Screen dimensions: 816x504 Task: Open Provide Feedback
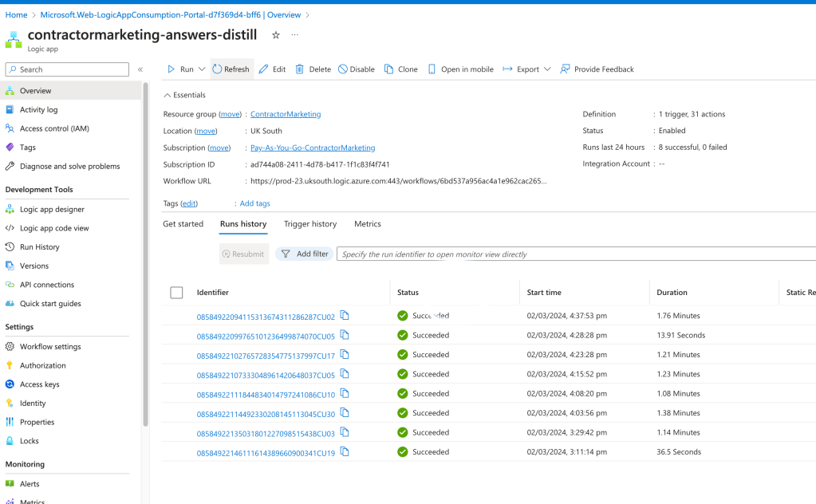pos(597,69)
